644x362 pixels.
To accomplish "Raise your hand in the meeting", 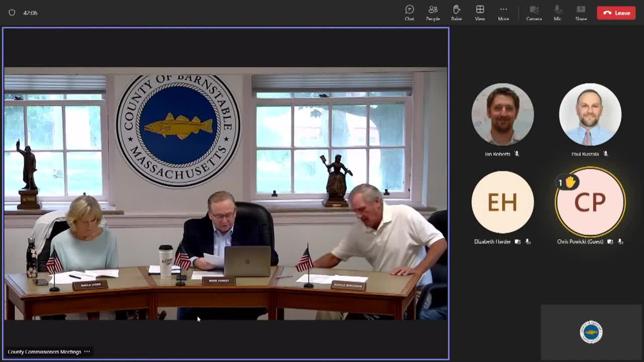I will click(456, 13).
